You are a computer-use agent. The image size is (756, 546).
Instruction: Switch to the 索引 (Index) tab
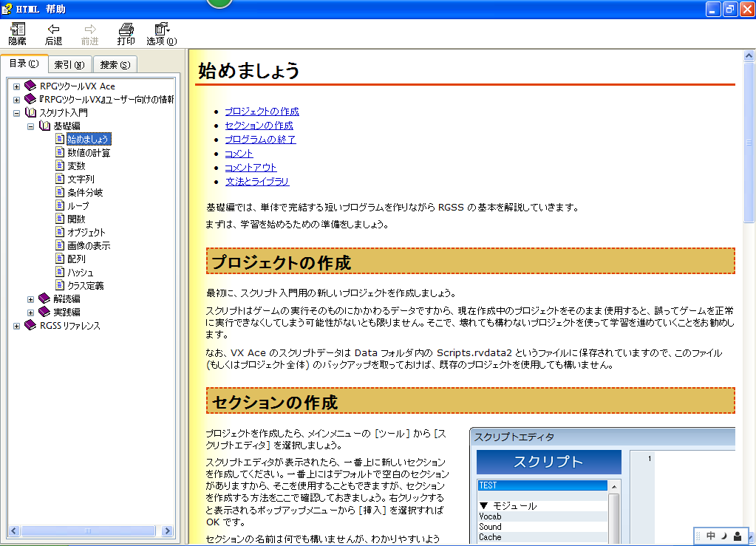click(x=69, y=64)
